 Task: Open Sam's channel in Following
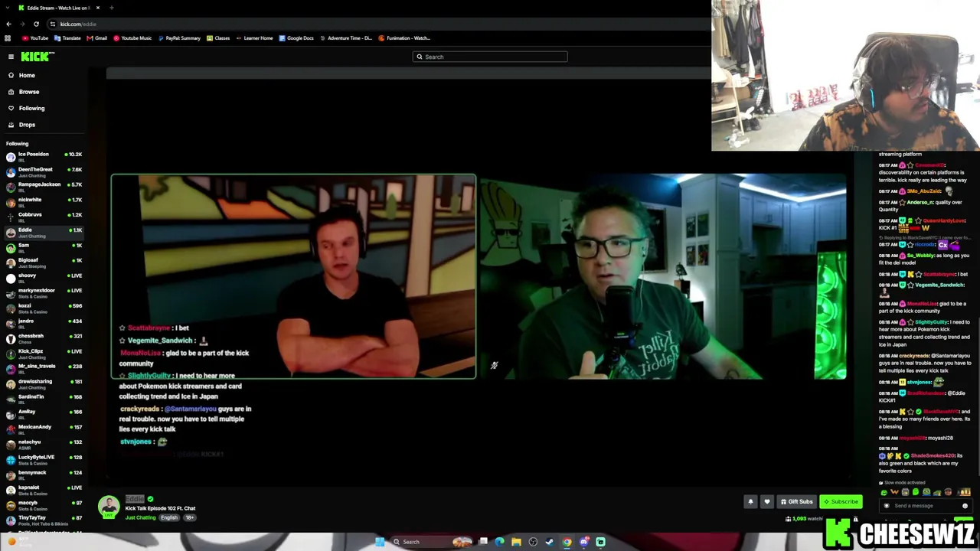[46, 248]
